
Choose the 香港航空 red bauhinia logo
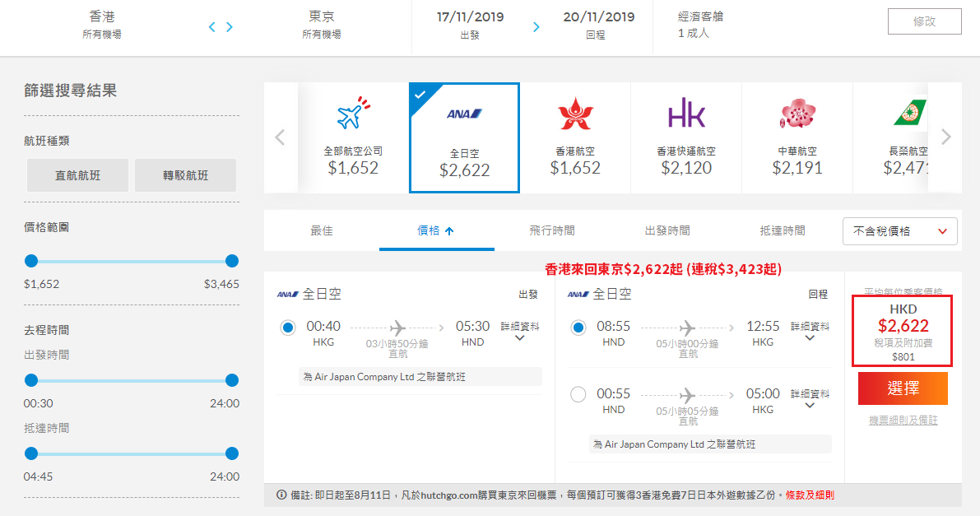point(575,114)
